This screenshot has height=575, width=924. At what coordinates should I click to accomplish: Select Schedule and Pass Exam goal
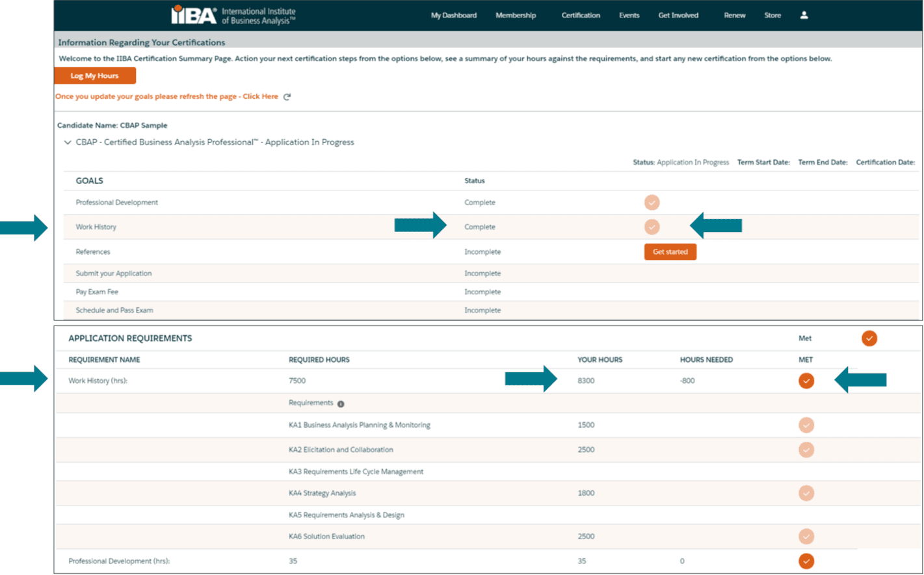coord(114,311)
